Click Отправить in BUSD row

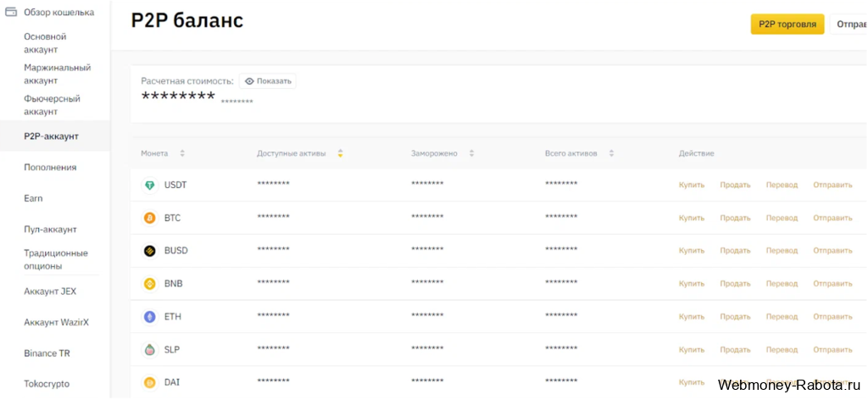tap(832, 251)
